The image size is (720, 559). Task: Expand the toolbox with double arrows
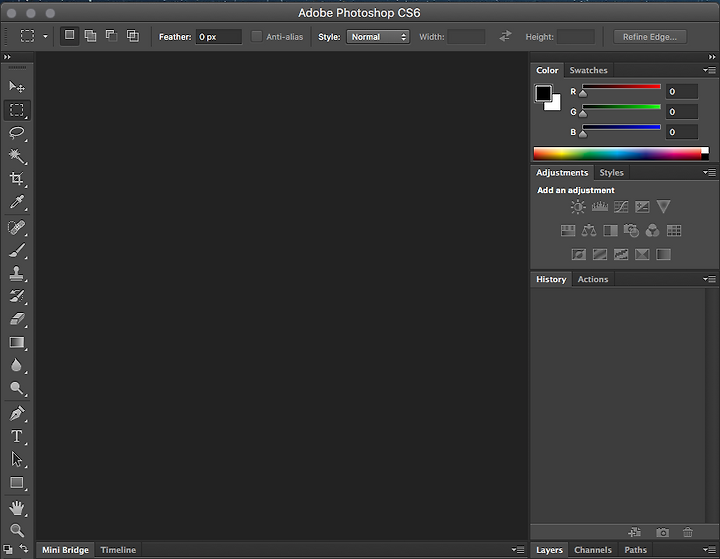click(x=7, y=57)
